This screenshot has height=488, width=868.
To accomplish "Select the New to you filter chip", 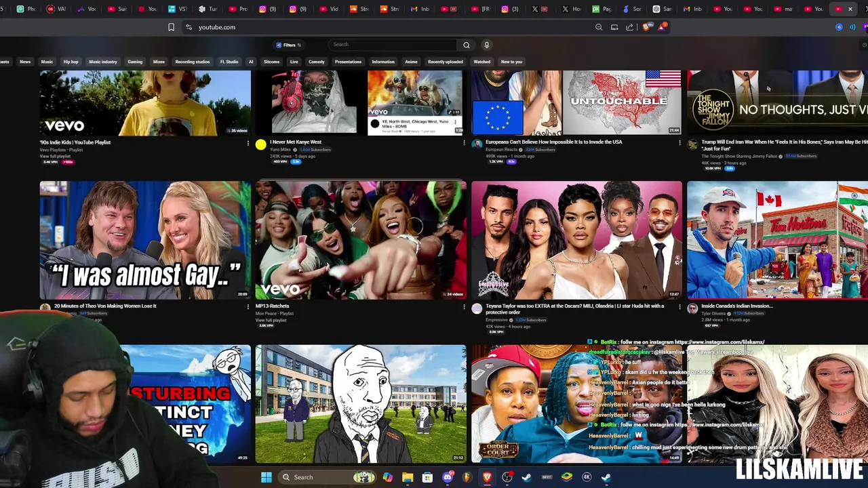I will tap(511, 62).
